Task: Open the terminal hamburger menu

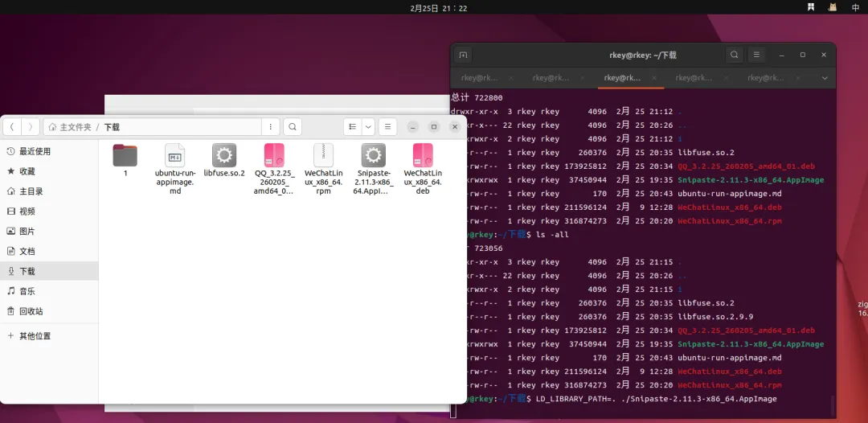Action: (756, 55)
